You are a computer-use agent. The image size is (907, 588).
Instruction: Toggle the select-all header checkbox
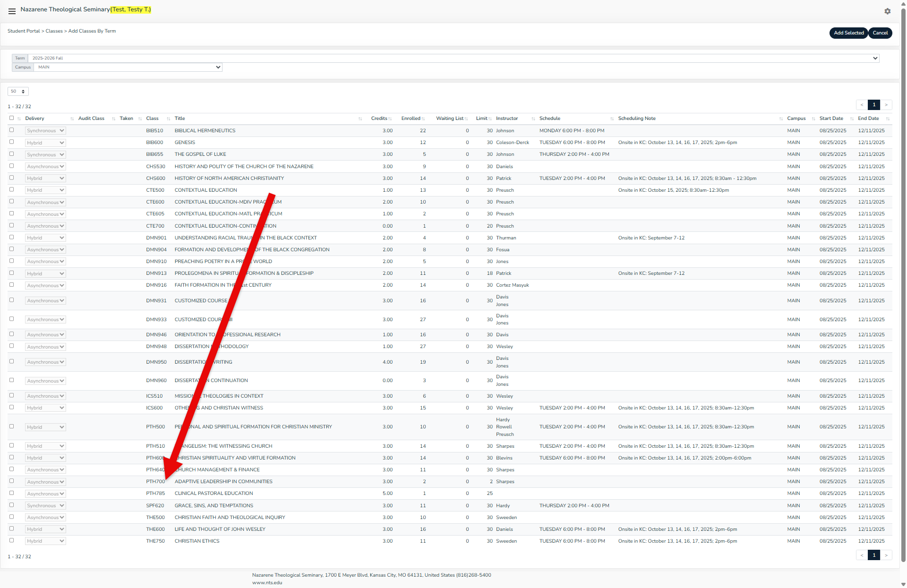(12, 118)
